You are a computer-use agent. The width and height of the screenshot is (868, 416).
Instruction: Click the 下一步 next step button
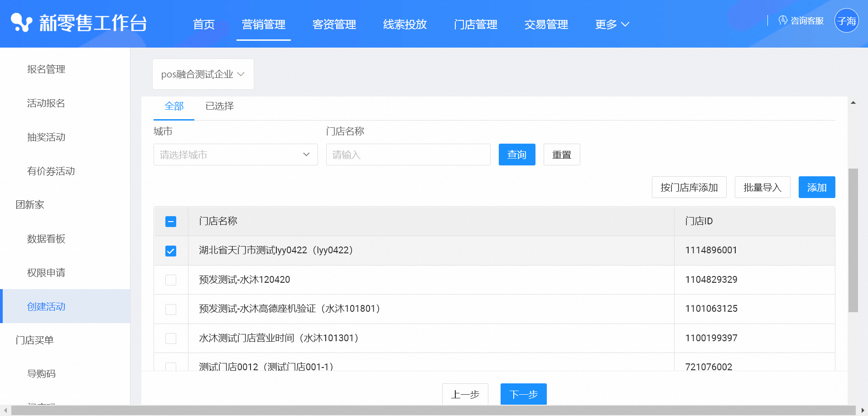523,394
